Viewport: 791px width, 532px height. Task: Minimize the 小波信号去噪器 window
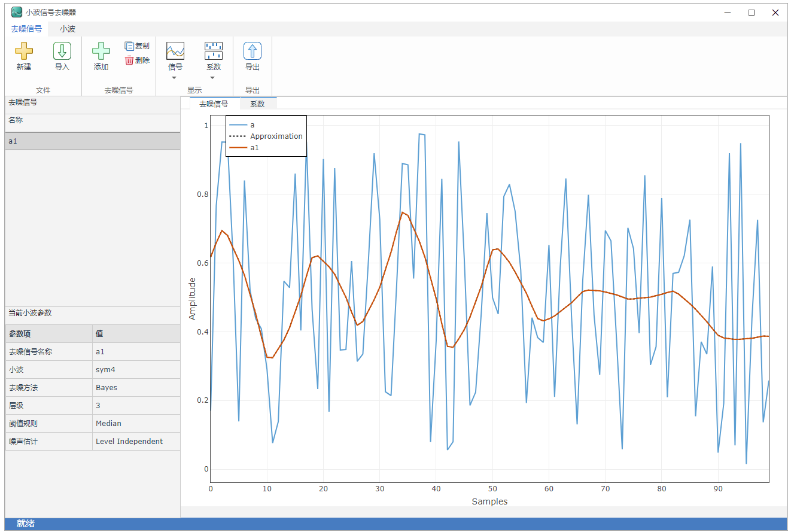(x=728, y=13)
